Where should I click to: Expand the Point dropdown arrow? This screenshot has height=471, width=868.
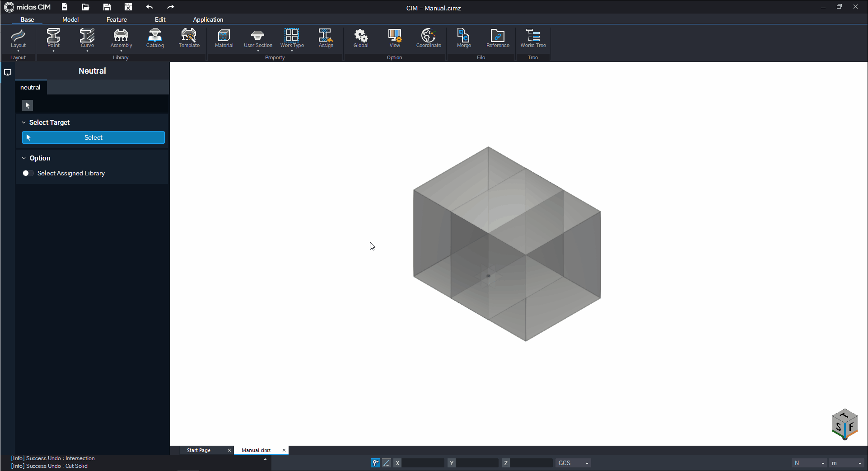coord(53,51)
